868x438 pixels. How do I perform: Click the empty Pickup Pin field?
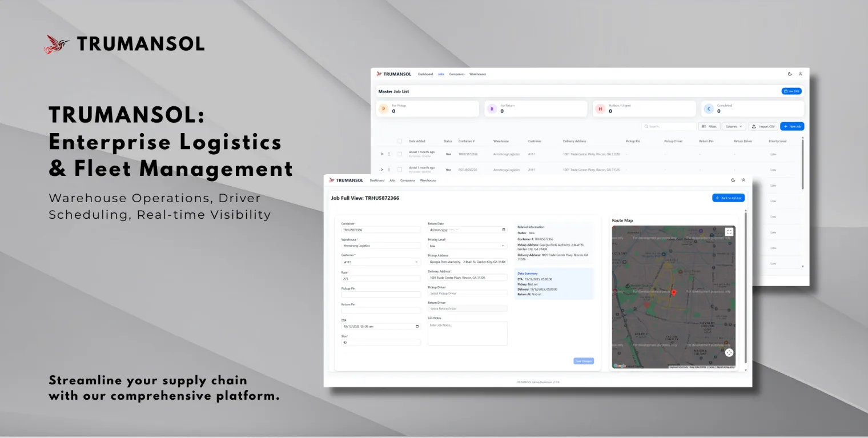381,295
